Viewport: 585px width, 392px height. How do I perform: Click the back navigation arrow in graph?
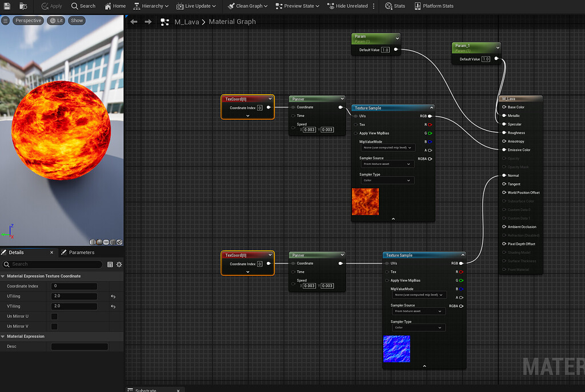pos(134,22)
